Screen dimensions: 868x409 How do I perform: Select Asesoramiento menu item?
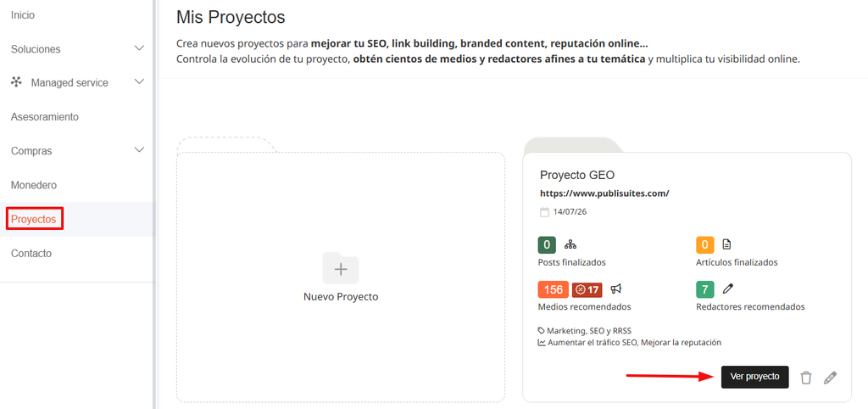coord(45,117)
